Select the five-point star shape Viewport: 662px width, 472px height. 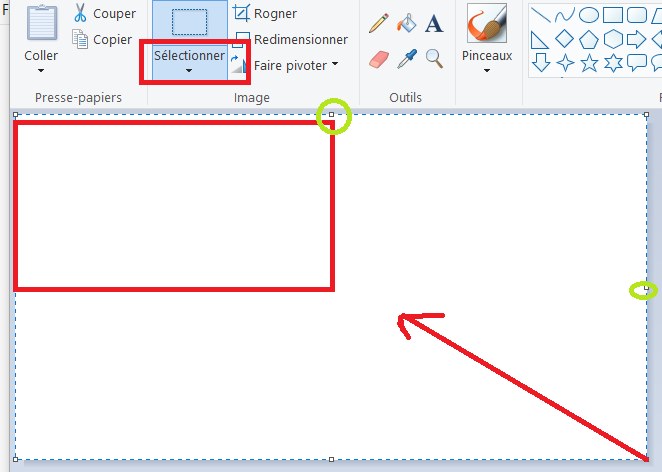[x=589, y=63]
